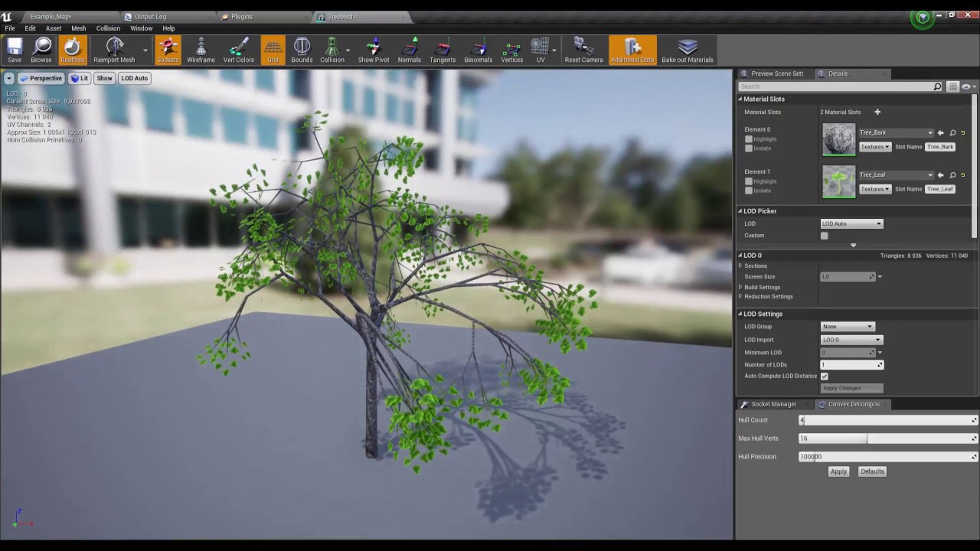Viewport: 980px width, 551px height.
Task: Open Textures dropdown for Element 1
Action: pos(875,189)
